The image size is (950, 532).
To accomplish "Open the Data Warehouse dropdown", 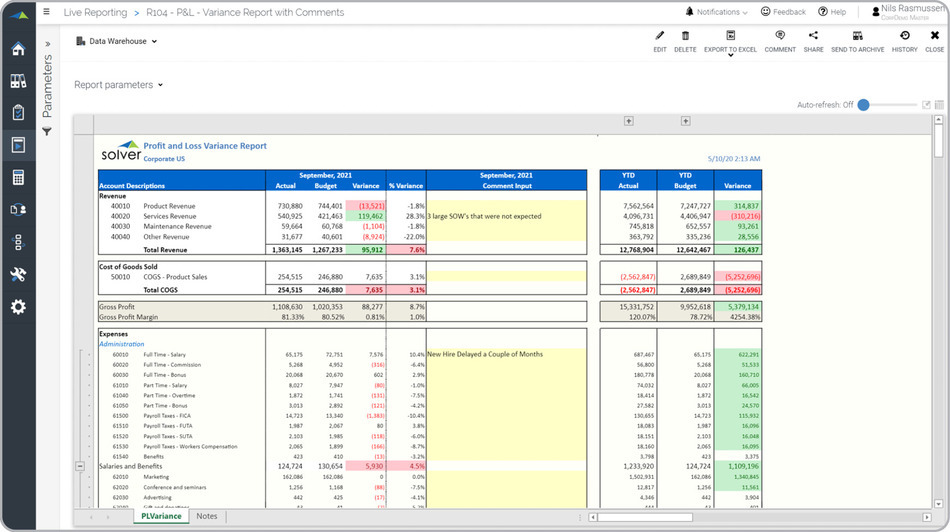I will [x=117, y=42].
